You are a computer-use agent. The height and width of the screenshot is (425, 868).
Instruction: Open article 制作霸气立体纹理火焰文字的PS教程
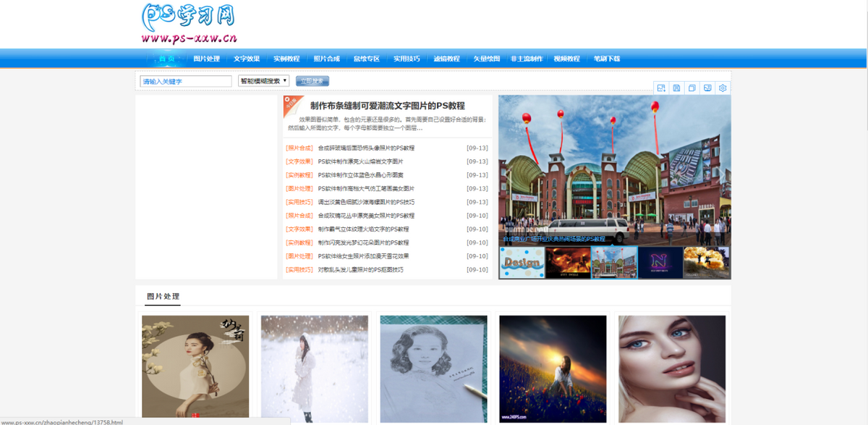click(x=363, y=229)
